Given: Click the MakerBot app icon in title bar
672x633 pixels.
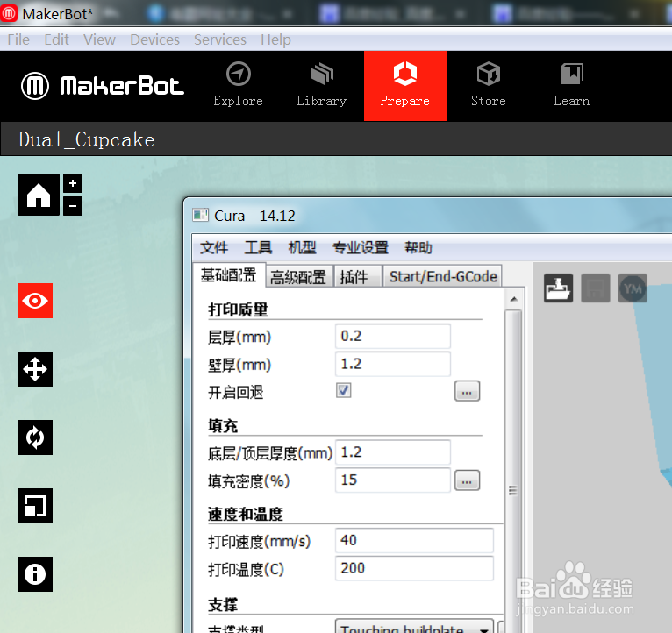Looking at the screenshot, I should tap(9, 13).
